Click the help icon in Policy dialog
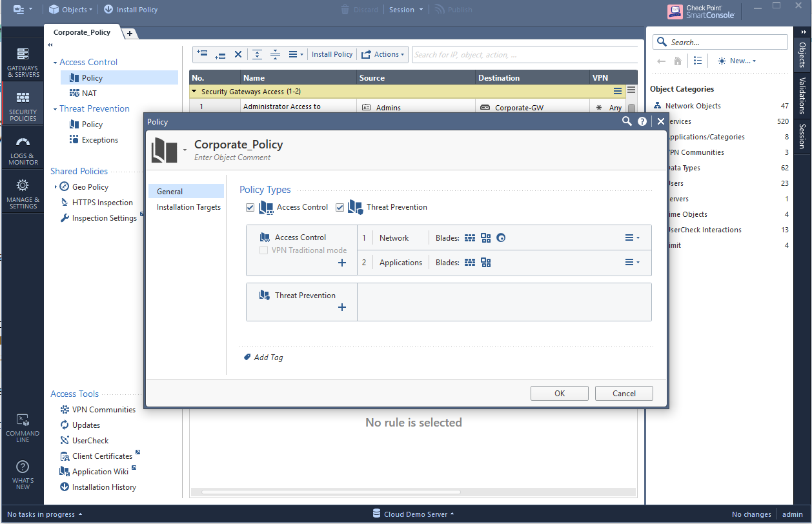 pyautogui.click(x=642, y=121)
